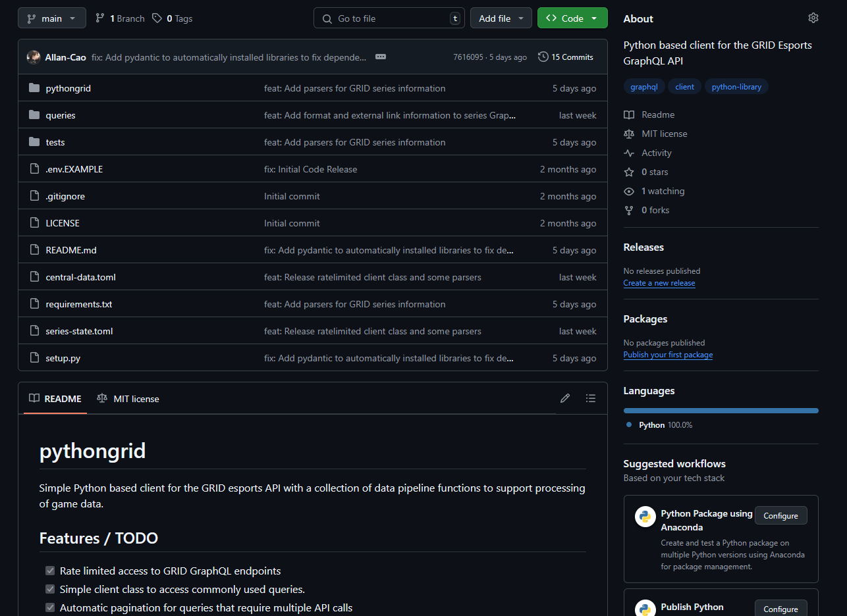Click Create a new release link
This screenshot has width=847, height=616.
[x=659, y=283]
